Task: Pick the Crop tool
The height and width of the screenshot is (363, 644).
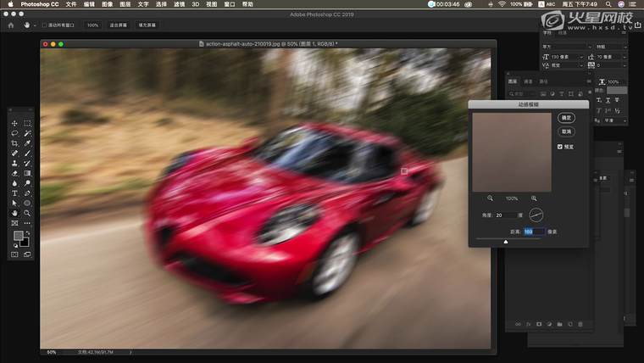Action: coord(14,144)
